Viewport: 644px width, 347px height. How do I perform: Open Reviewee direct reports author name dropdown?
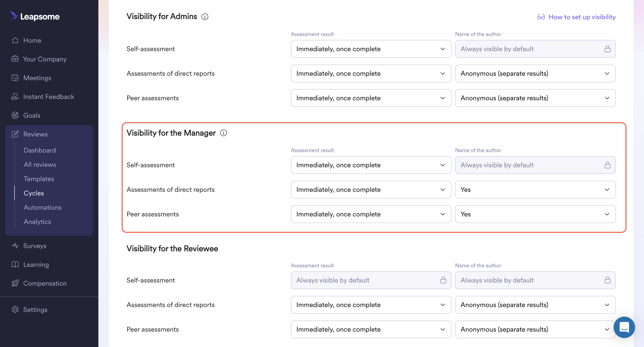(x=535, y=305)
